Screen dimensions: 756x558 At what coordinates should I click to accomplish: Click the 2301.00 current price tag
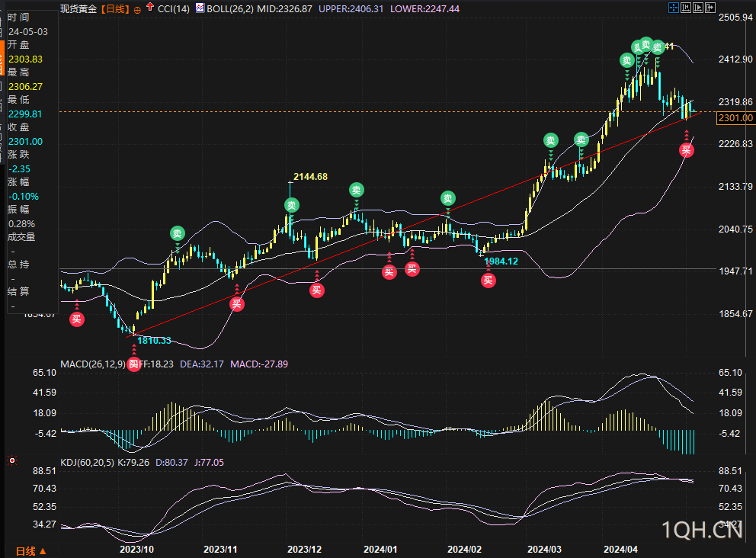coord(735,117)
